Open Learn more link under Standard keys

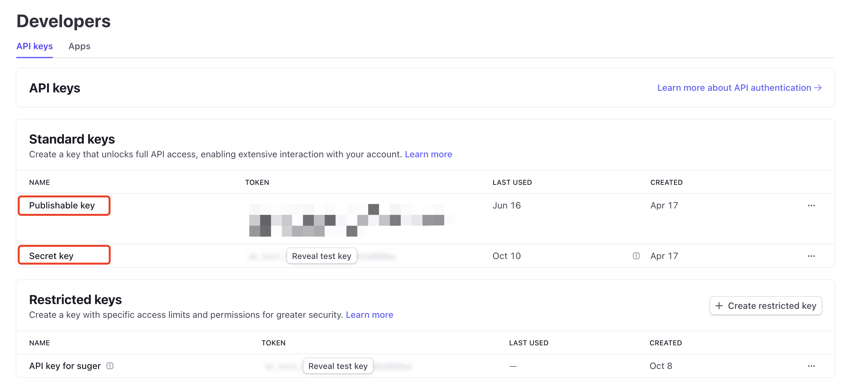(x=428, y=154)
